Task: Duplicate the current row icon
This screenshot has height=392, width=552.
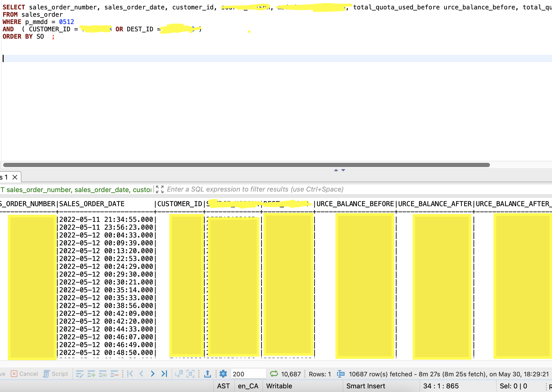Action: pyautogui.click(x=103, y=373)
